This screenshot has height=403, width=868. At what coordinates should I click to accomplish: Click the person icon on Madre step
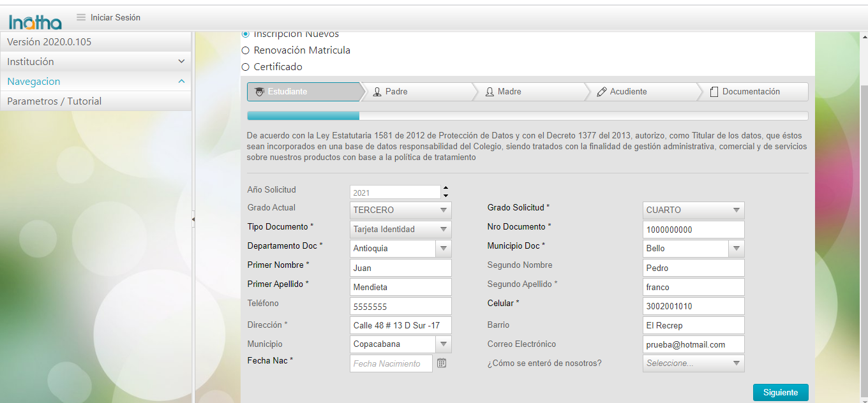tap(490, 92)
